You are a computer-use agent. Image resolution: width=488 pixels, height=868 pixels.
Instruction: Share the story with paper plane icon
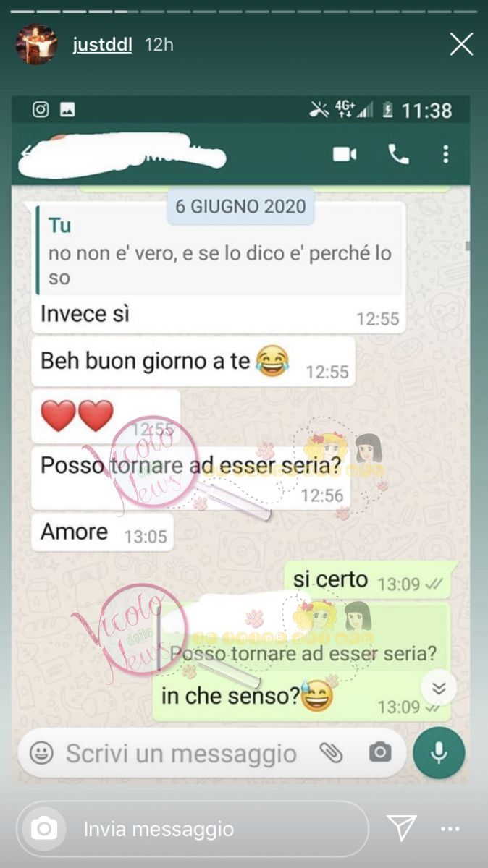click(401, 828)
